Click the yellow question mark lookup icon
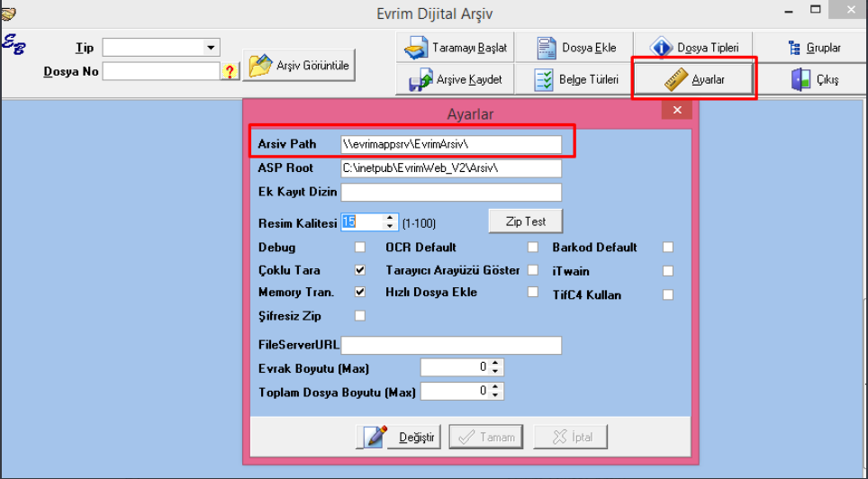This screenshot has height=479, width=868. [229, 71]
